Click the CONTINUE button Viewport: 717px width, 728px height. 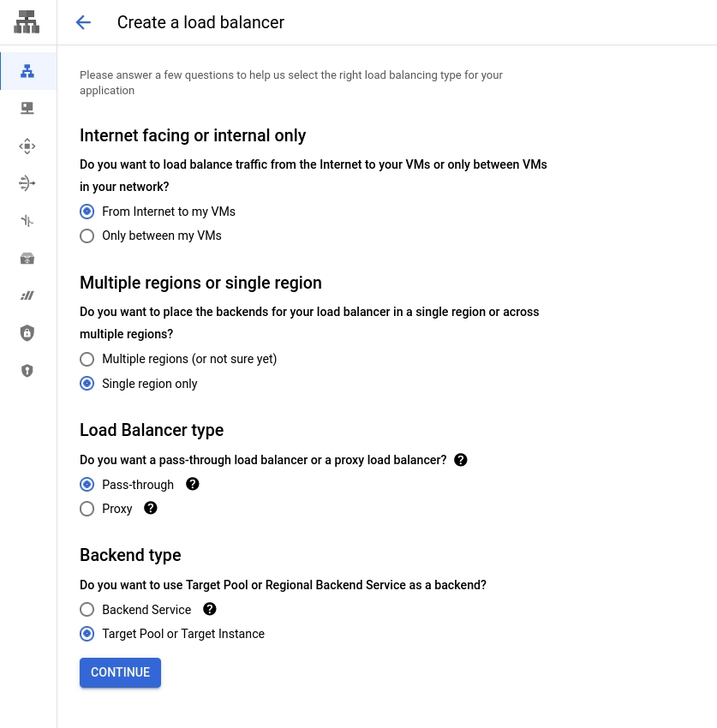pyautogui.click(x=120, y=672)
